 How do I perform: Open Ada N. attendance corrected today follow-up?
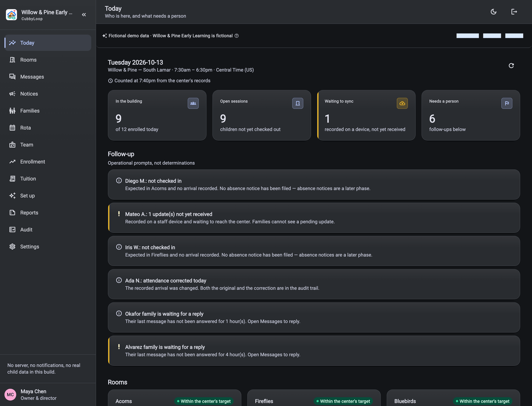[x=314, y=284]
